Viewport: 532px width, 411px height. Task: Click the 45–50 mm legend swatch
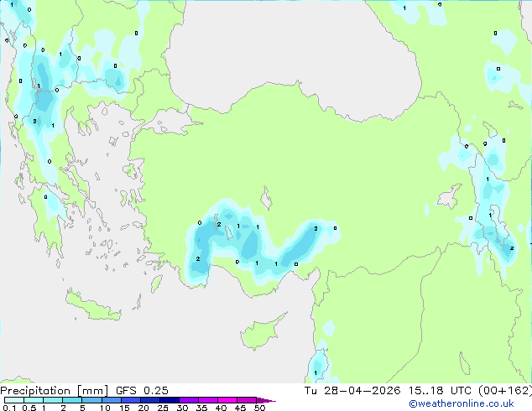247,400
